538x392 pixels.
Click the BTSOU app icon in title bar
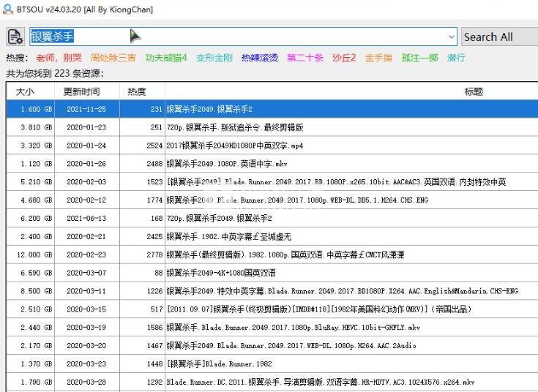pyautogui.click(x=7, y=9)
